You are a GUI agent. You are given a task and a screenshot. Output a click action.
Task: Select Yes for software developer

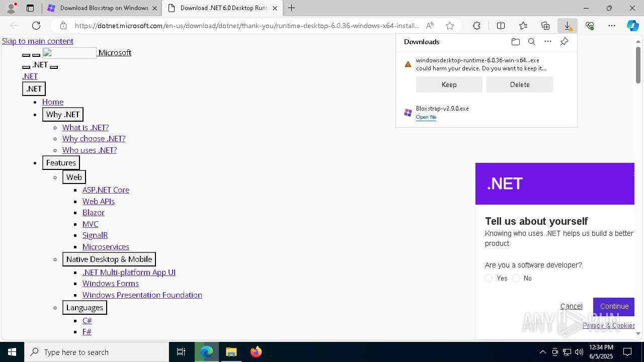coord(489,278)
